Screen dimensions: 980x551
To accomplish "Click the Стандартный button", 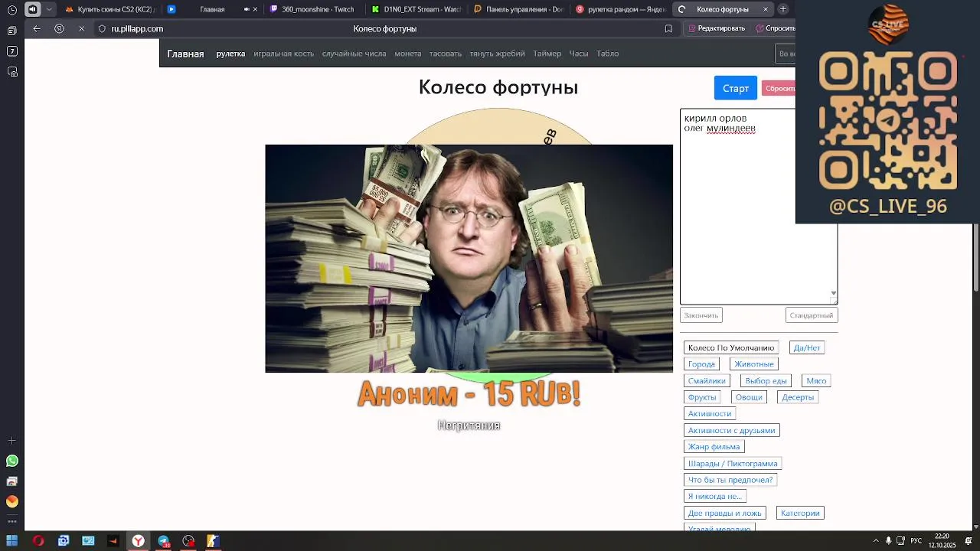I will [x=812, y=315].
